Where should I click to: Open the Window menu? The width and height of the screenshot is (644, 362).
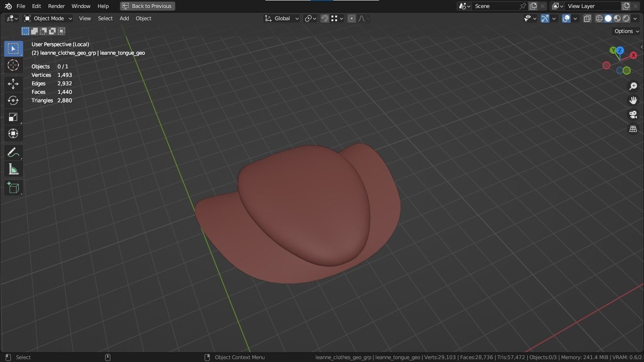pyautogui.click(x=81, y=6)
